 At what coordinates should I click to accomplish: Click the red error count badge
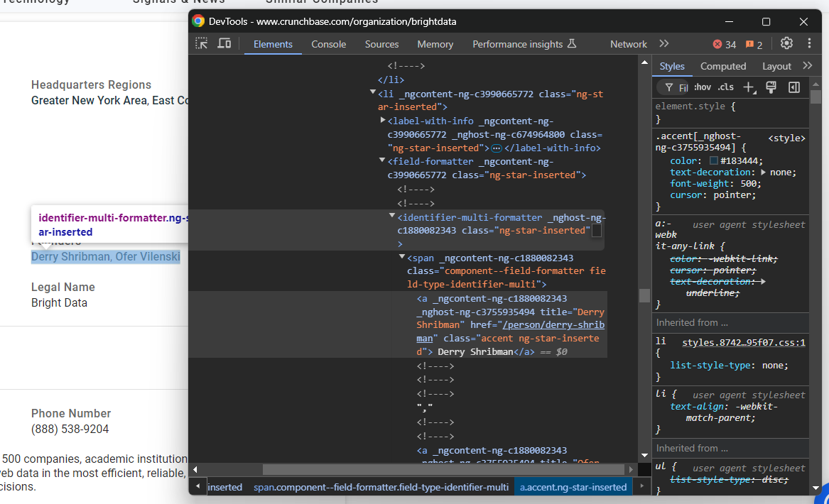pos(725,45)
